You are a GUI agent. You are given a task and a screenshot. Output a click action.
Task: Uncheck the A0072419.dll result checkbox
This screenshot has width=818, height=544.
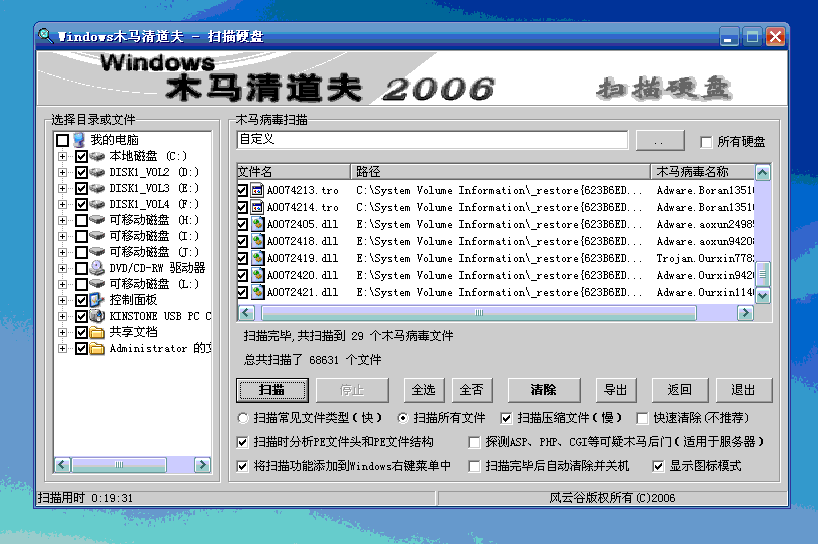pos(242,258)
